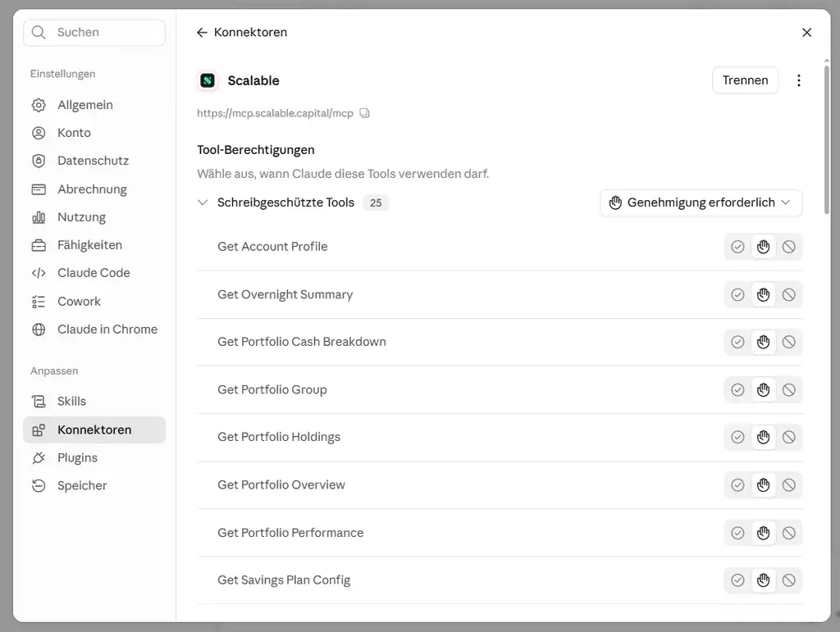Focus the Suchen search field
Screen dimensions: 840x632
click(94, 33)
